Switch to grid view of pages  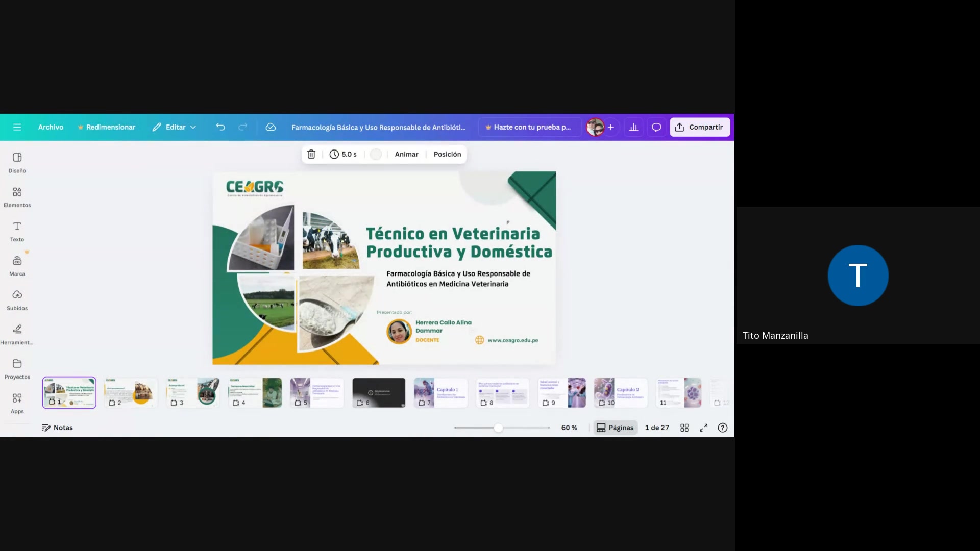point(684,428)
